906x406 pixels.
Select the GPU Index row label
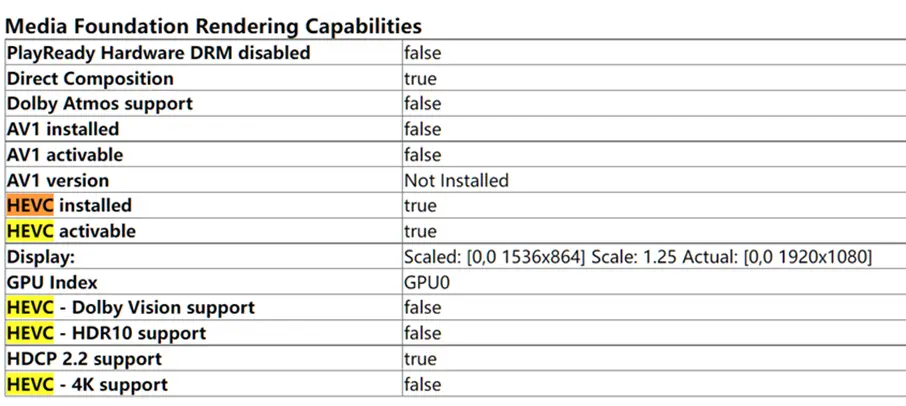(x=52, y=283)
